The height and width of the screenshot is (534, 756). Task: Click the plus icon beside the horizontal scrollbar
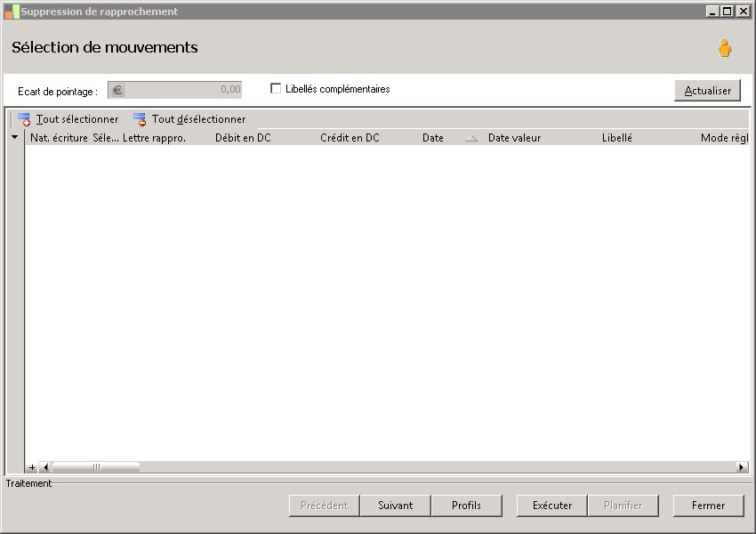(32, 467)
